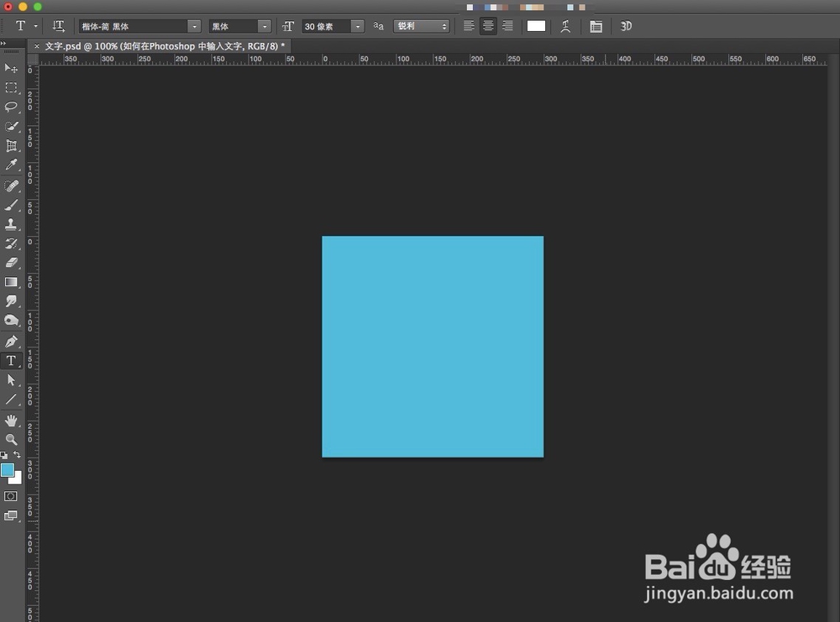Open the font family dropdown arrow
Viewport: 840px width, 622px height.
coord(194,26)
